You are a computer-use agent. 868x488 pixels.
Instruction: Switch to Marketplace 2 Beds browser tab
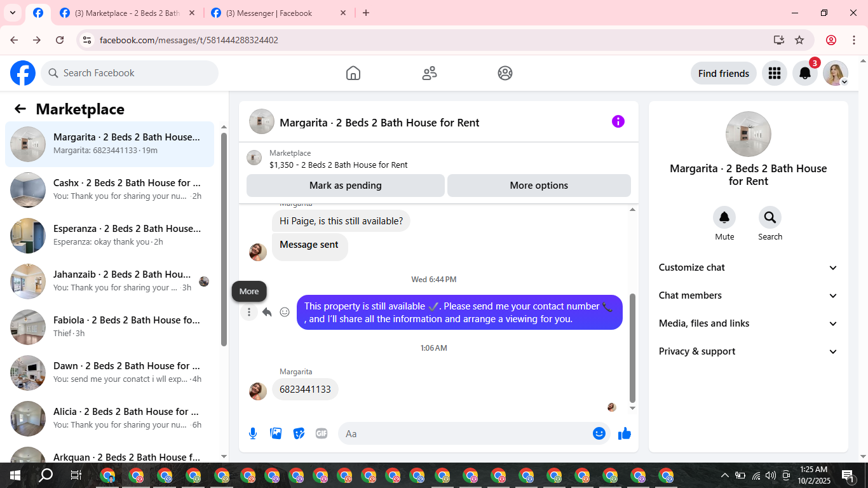127,13
